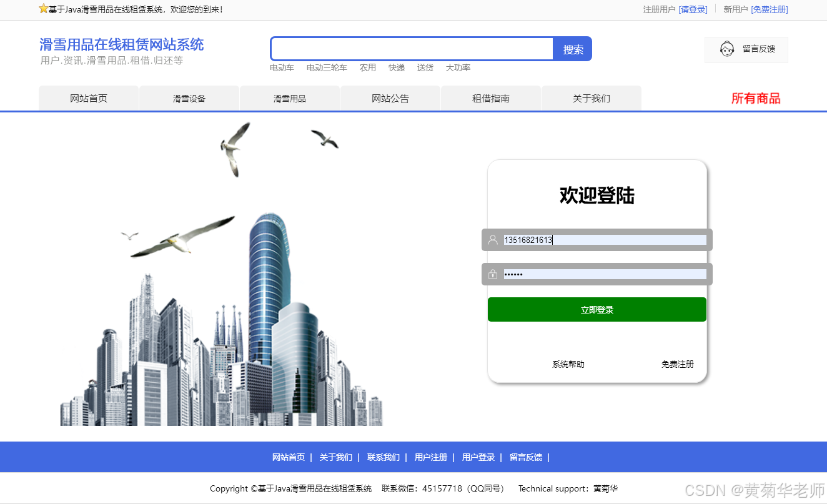The height and width of the screenshot is (504, 827).
Task: Click the 农用 search keyword
Action: click(x=368, y=67)
